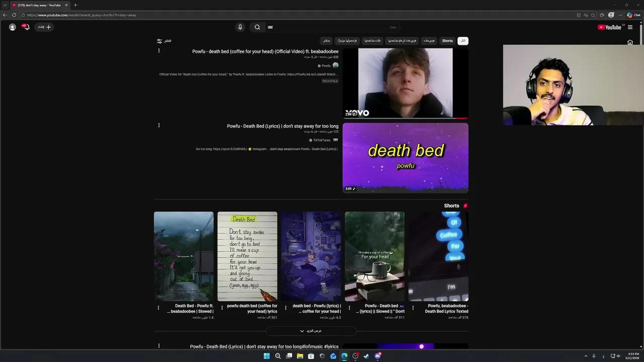Screen dimensions: 644x362
Task: Open File Explorer from the taskbar
Action: click(x=300, y=356)
